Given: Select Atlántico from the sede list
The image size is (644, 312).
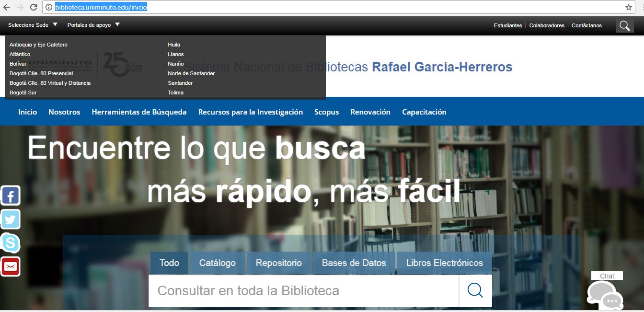Looking at the screenshot, I should pos(20,54).
